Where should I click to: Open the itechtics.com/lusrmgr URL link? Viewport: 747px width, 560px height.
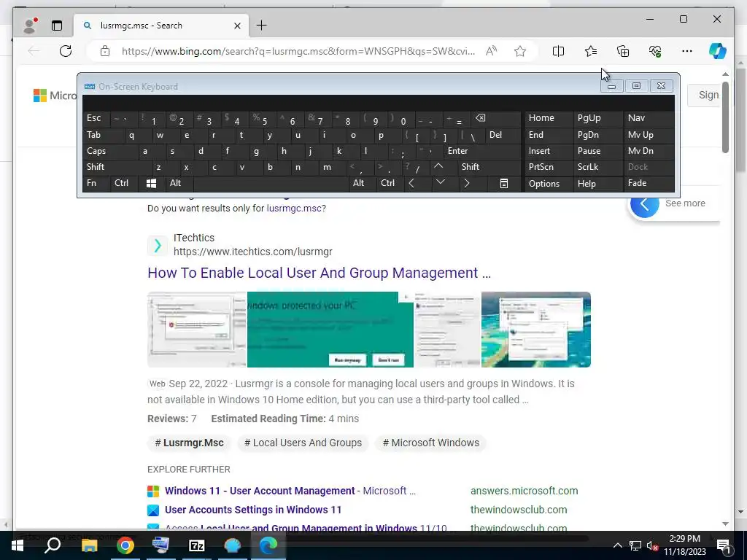click(253, 252)
